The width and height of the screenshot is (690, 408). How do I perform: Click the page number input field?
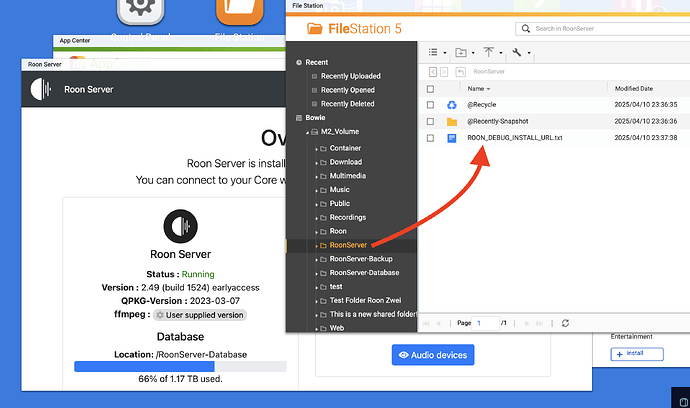[x=485, y=323]
